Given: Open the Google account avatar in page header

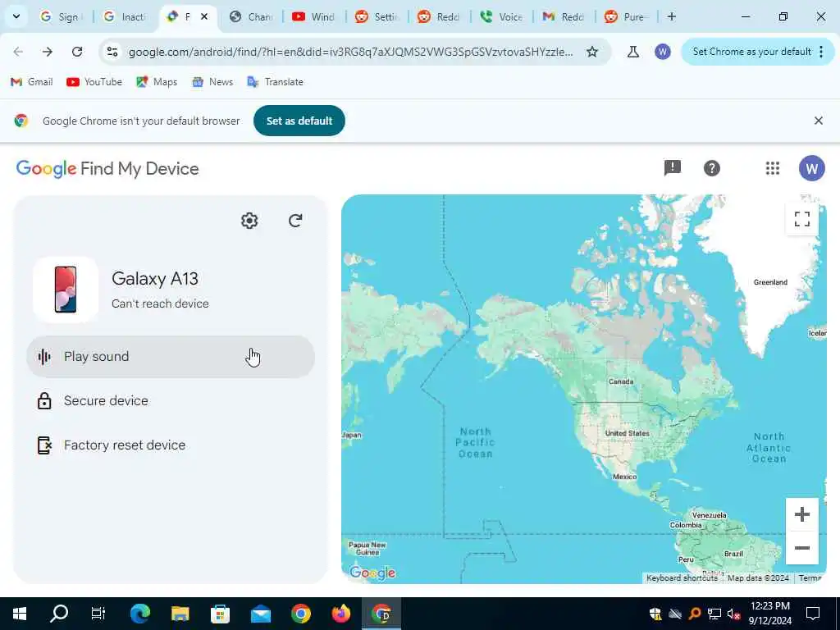Looking at the screenshot, I should (811, 168).
